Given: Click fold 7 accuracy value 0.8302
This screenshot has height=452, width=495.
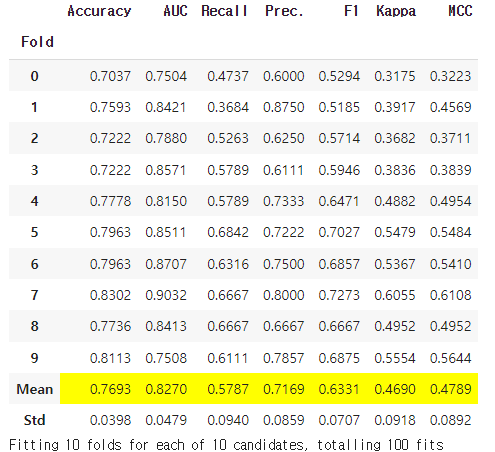Looking at the screenshot, I should tap(110, 295).
